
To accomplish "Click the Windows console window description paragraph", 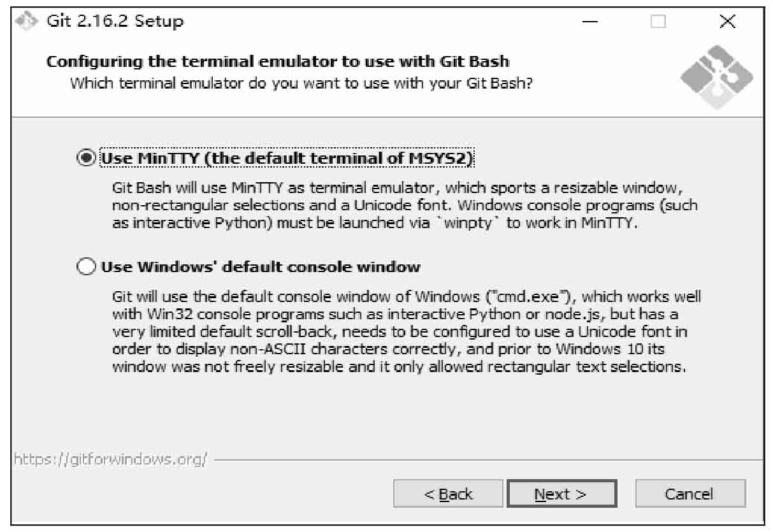I will (x=407, y=332).
